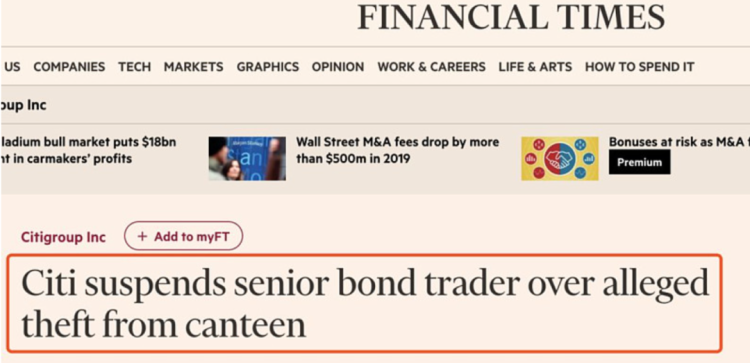This screenshot has width=750, height=363.
Task: Go to Work & Careers
Action: pos(431,66)
